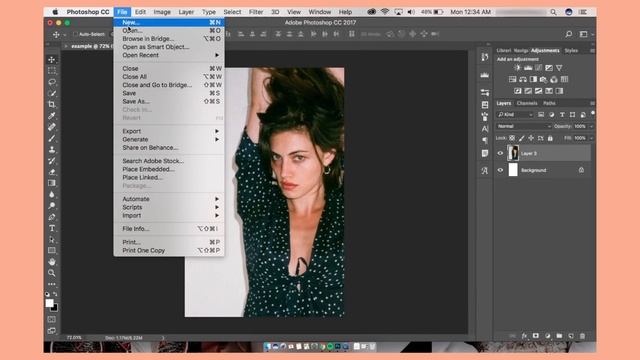The width and height of the screenshot is (640, 360).
Task: Choose New... from the File menu
Action: pos(169,22)
